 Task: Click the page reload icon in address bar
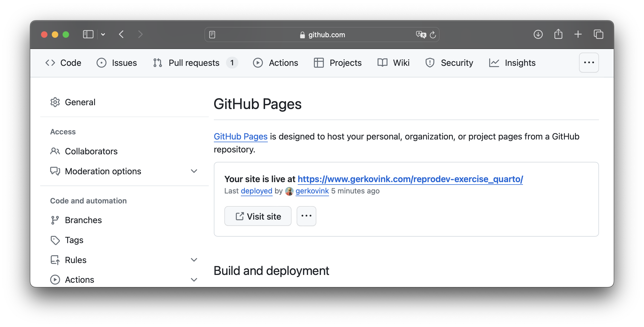(x=433, y=35)
